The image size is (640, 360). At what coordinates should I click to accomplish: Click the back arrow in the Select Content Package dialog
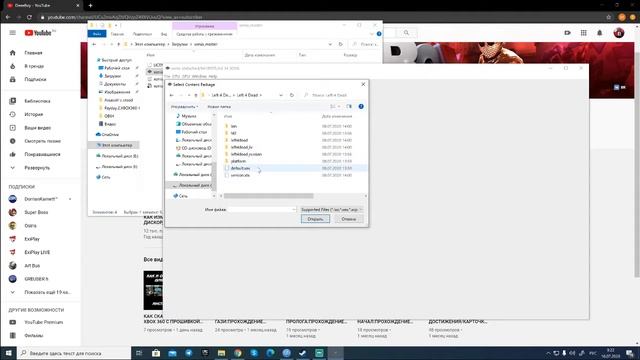(x=172, y=95)
